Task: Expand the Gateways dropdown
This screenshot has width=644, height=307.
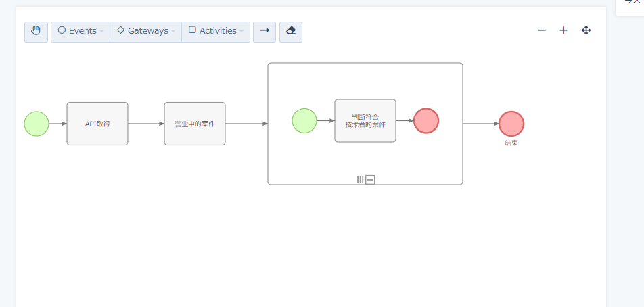Action: 145,32
